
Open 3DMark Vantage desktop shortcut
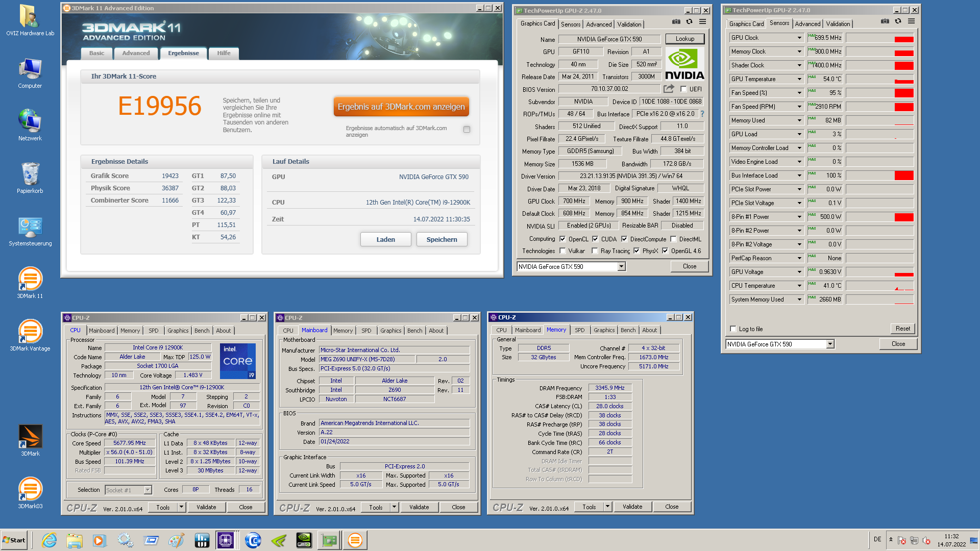[x=30, y=335]
